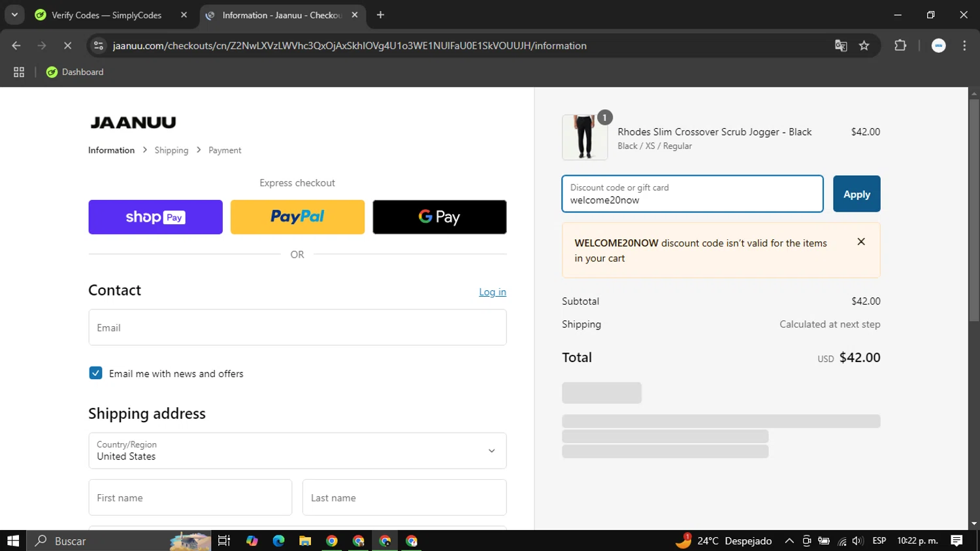
Task: Click the Rhodes Slim Crossover Scrub Jogger name
Action: pos(715,131)
